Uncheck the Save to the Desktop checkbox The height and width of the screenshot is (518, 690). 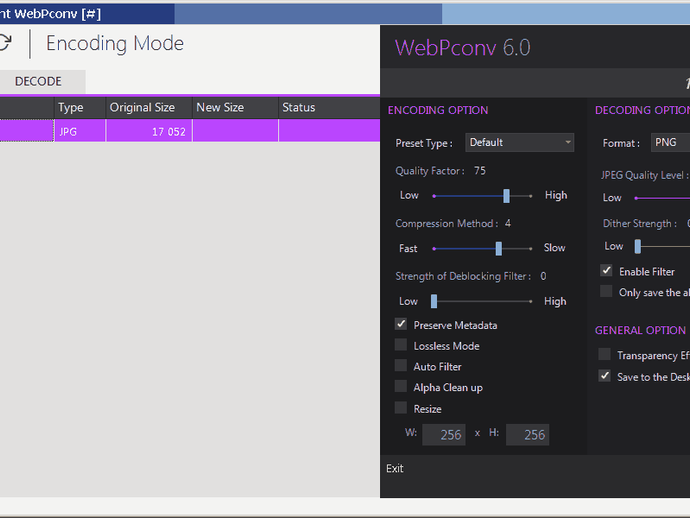point(605,376)
